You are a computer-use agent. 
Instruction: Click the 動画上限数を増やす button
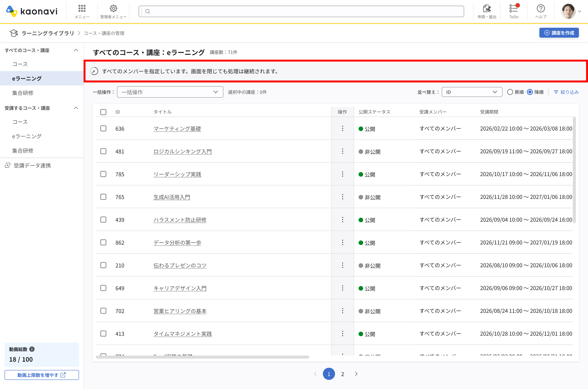tap(42, 375)
